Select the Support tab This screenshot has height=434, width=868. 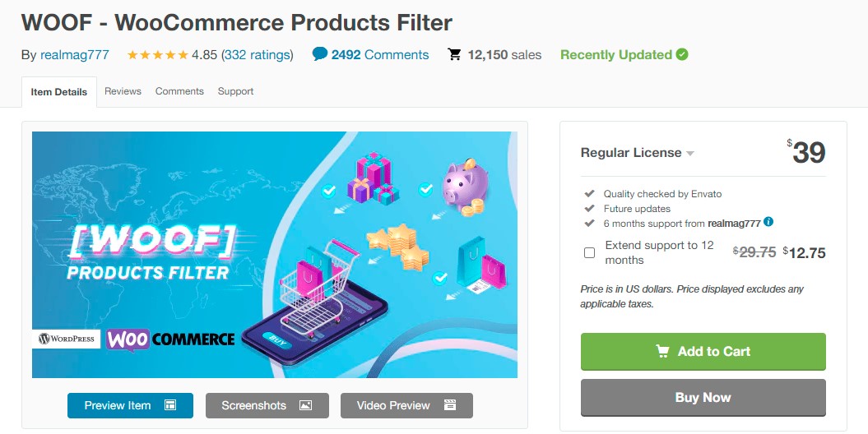[235, 91]
